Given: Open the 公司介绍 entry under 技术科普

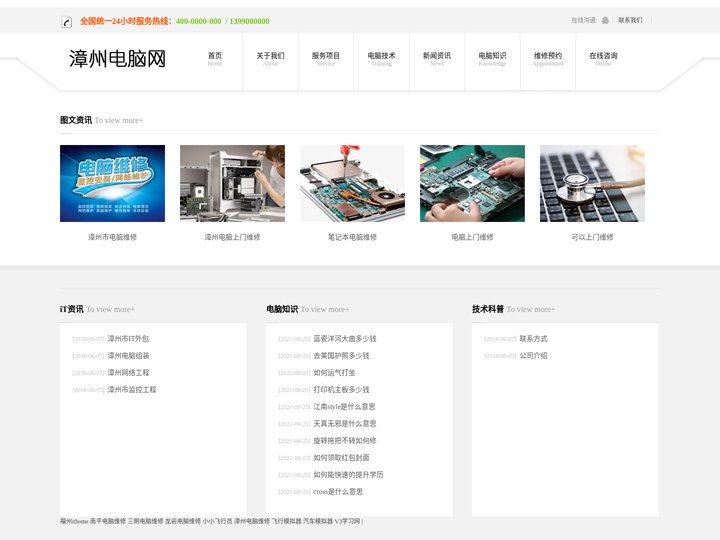Looking at the screenshot, I should (534, 355).
